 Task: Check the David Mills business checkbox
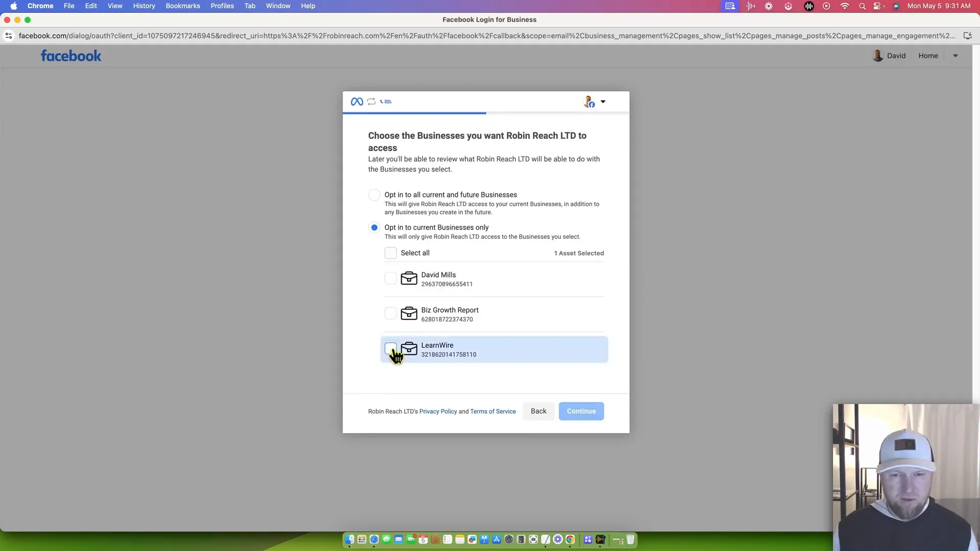[x=390, y=279]
